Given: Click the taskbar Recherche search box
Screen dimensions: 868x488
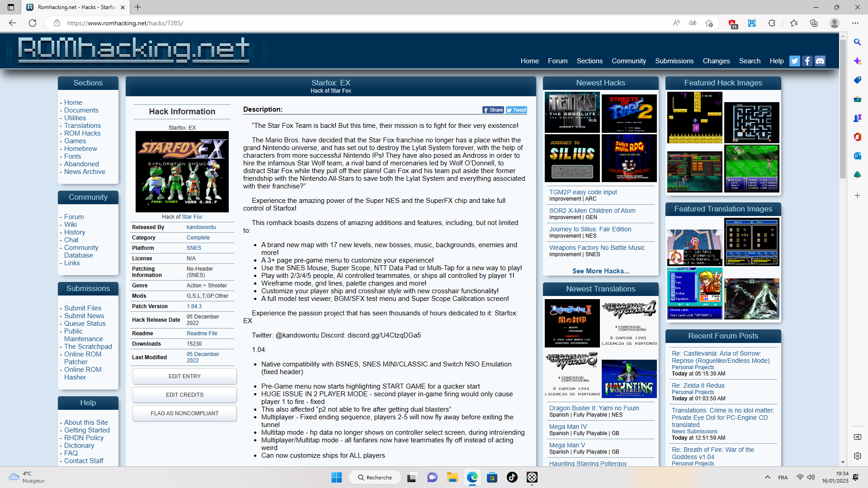Looking at the screenshot, I should pos(374,478).
